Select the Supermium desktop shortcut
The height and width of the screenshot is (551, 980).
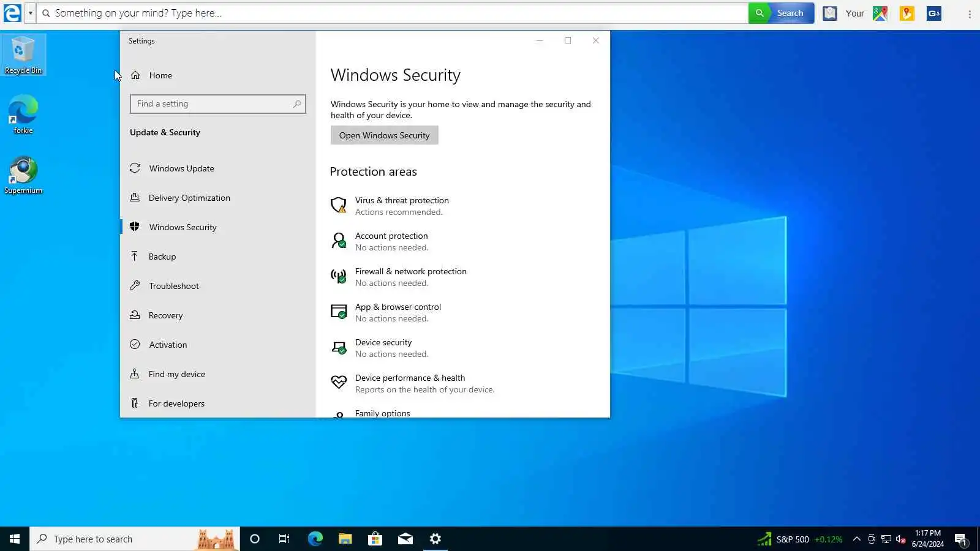click(23, 175)
